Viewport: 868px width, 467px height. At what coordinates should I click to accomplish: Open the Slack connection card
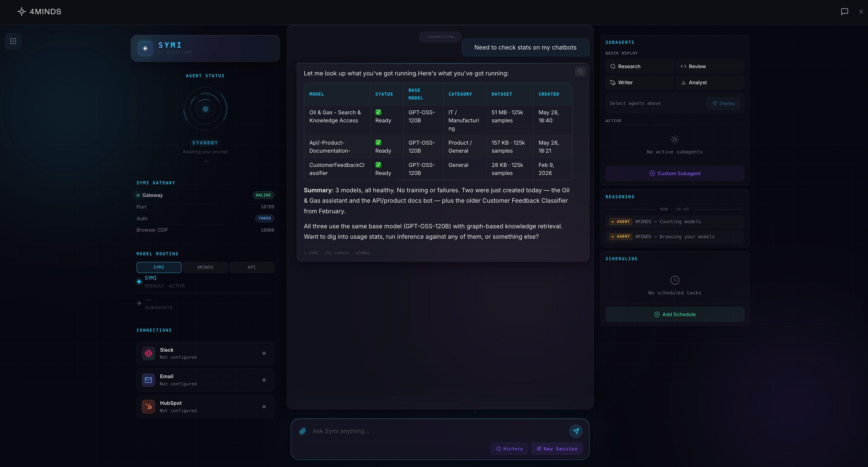(205, 353)
